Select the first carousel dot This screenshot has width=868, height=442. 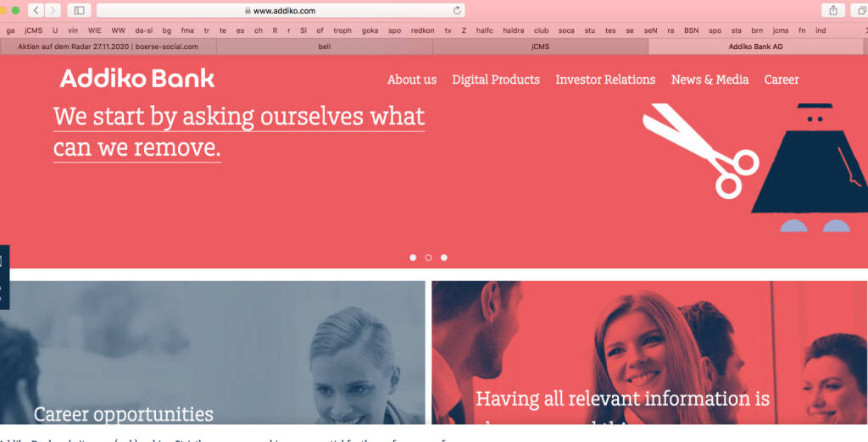click(x=413, y=257)
